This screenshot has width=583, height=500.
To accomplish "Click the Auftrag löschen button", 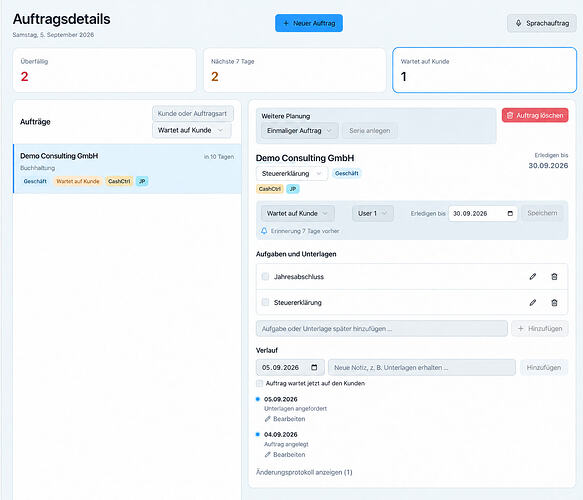I will (x=535, y=115).
